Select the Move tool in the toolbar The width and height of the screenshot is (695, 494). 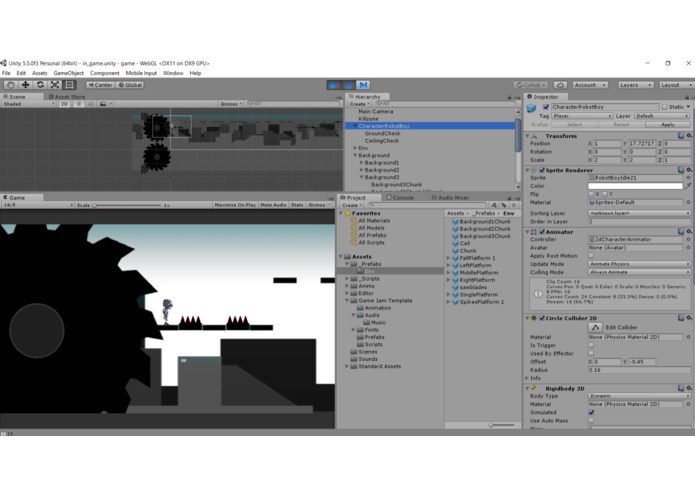click(x=25, y=85)
